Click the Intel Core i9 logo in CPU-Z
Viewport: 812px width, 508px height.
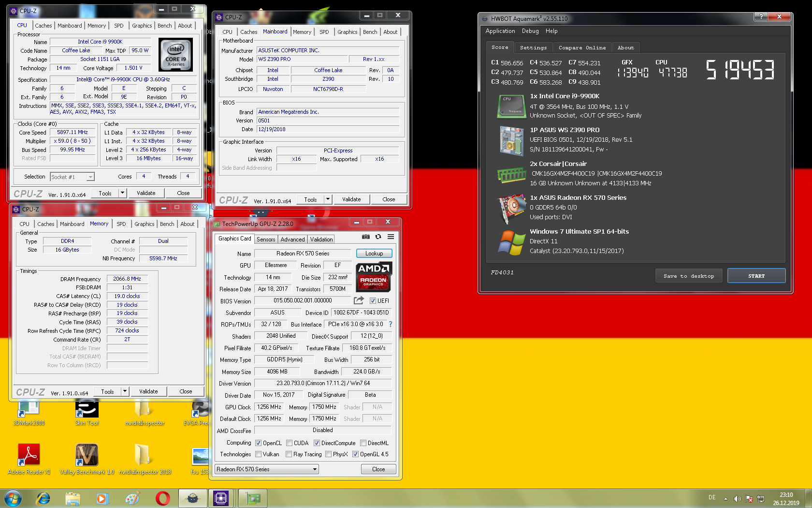[x=176, y=55]
